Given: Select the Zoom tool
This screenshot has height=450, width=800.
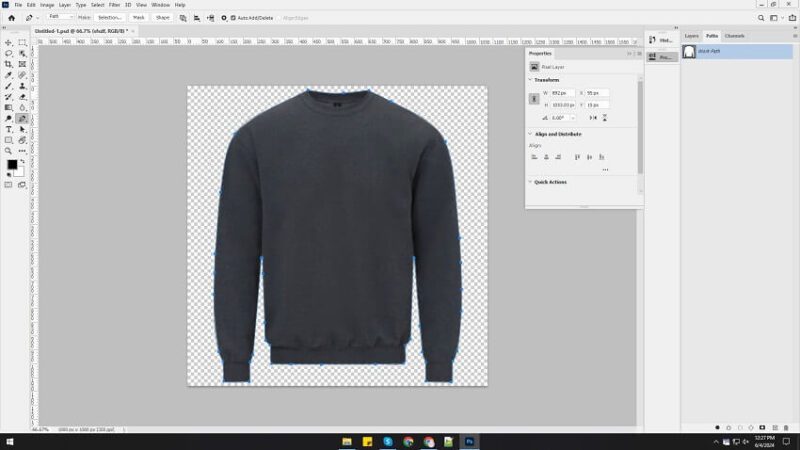Looking at the screenshot, I should (x=8, y=151).
